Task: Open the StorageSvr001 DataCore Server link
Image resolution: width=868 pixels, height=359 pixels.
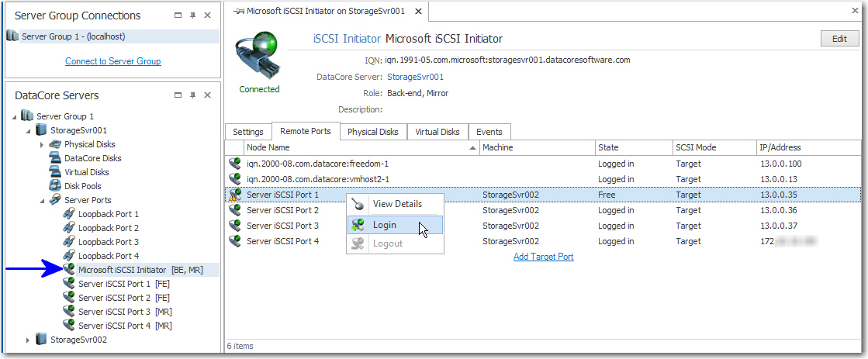Action: point(415,77)
